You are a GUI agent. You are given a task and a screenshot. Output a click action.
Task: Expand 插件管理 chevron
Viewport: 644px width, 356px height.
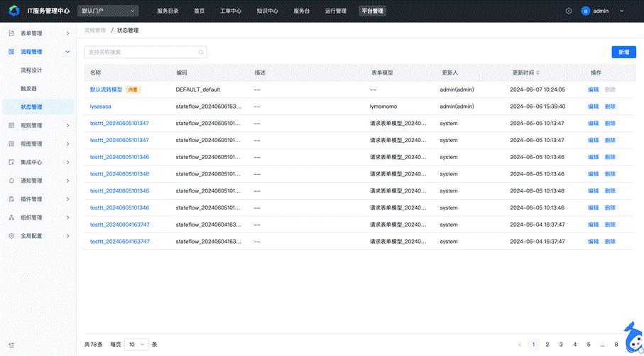click(67, 199)
